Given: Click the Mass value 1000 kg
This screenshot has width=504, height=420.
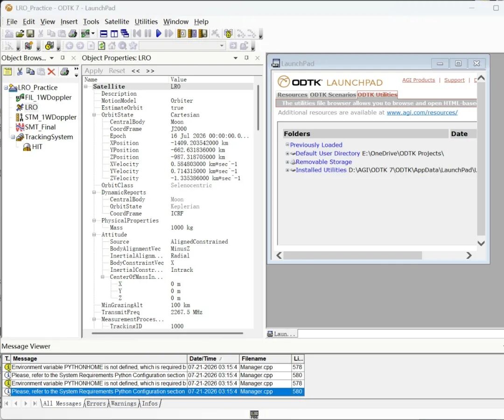Looking at the screenshot, I should [x=182, y=227].
